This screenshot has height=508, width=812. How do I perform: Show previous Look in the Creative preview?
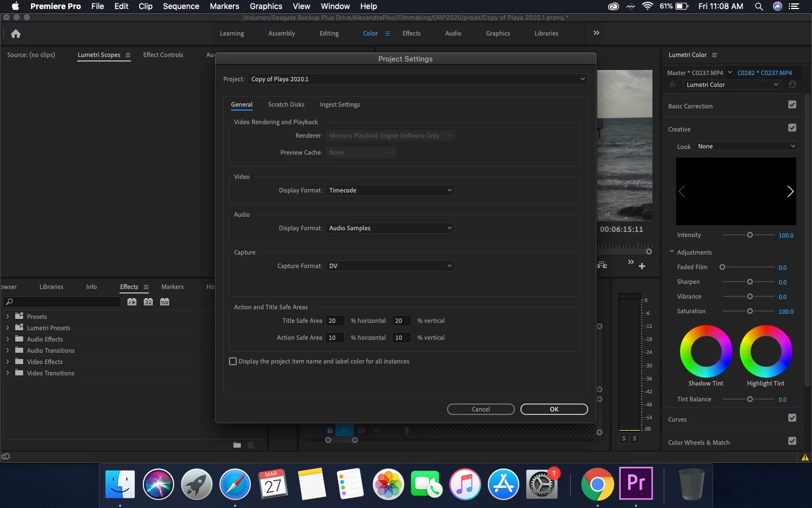pos(682,192)
